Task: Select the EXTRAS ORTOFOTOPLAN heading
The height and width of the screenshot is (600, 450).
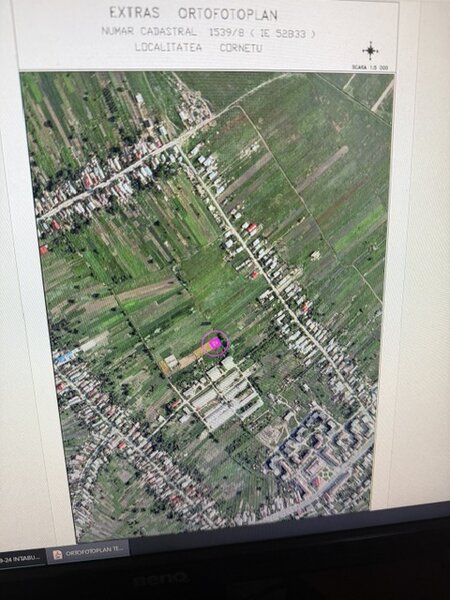Action: [x=194, y=13]
